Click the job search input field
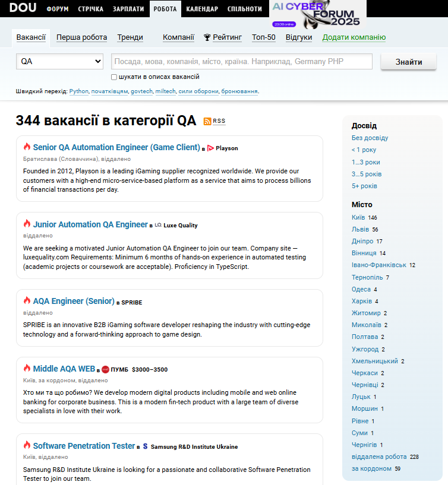Viewport: 448px width, 485px height. [x=241, y=62]
